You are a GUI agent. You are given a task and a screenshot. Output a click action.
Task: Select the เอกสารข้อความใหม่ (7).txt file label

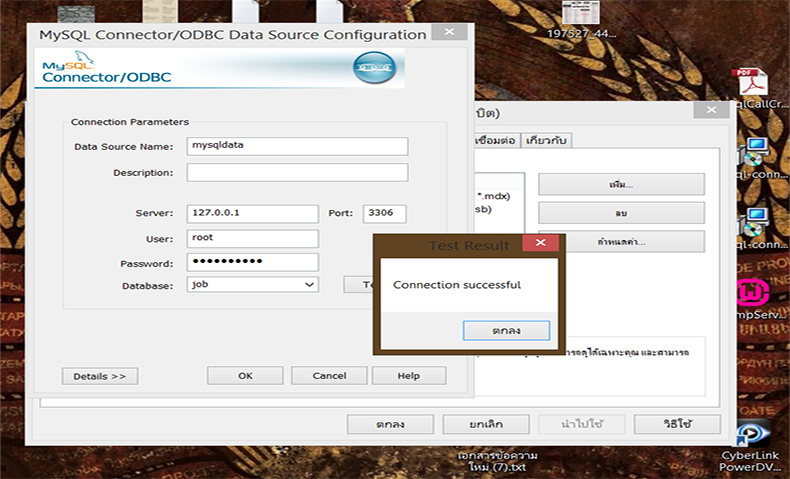pos(497,461)
